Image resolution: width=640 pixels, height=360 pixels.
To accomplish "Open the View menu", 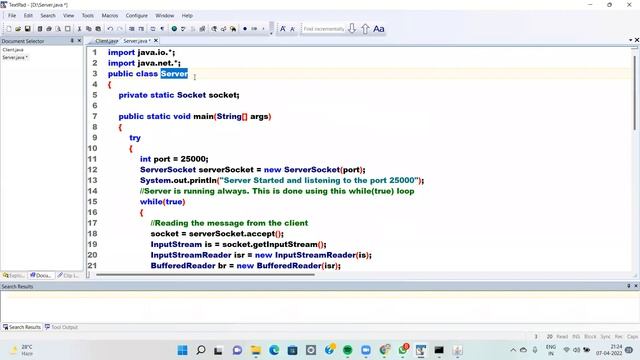I will pos(69,16).
